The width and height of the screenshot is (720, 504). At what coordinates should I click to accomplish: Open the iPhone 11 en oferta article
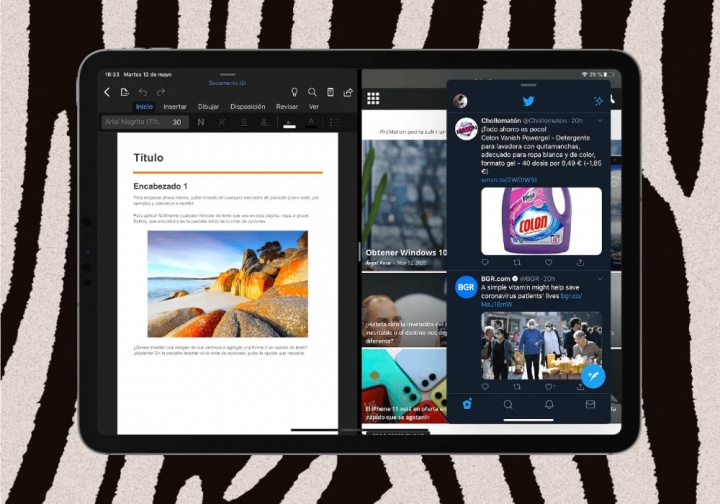click(404, 385)
